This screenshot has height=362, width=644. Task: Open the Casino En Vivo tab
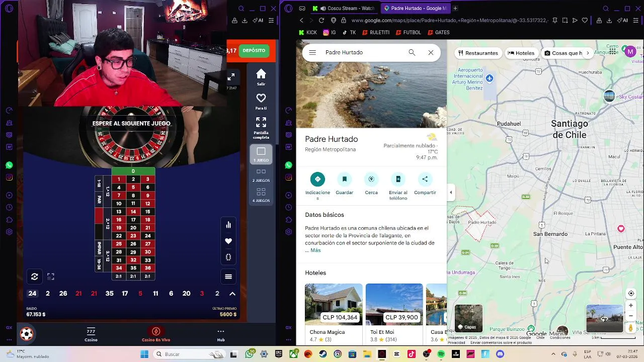[156, 334]
